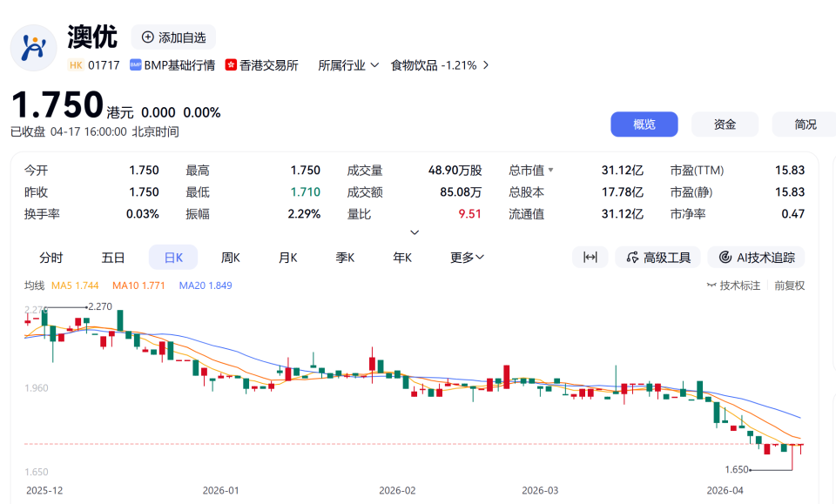This screenshot has width=836, height=504.
Task: Click the 成交额 value 85.08万
Action: coord(461,192)
